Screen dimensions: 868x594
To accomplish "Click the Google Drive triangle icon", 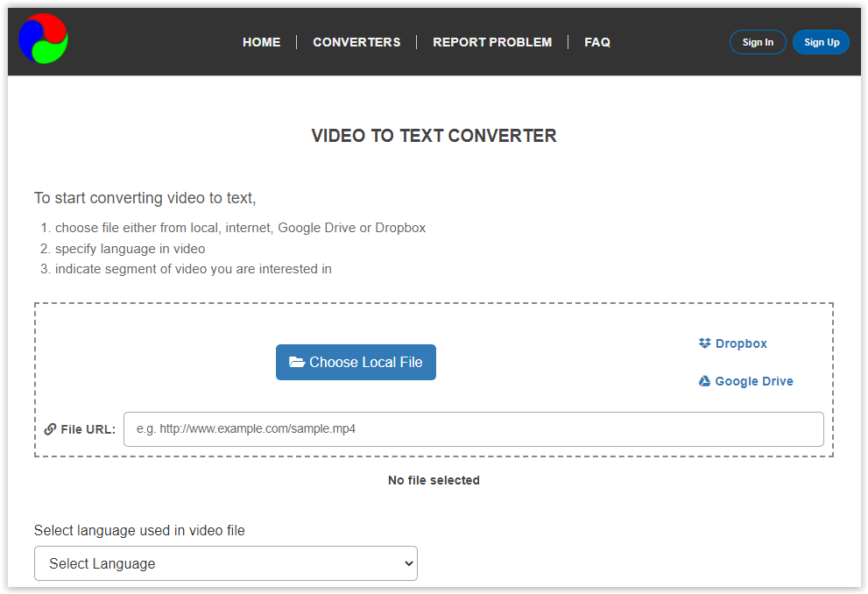I will [704, 381].
